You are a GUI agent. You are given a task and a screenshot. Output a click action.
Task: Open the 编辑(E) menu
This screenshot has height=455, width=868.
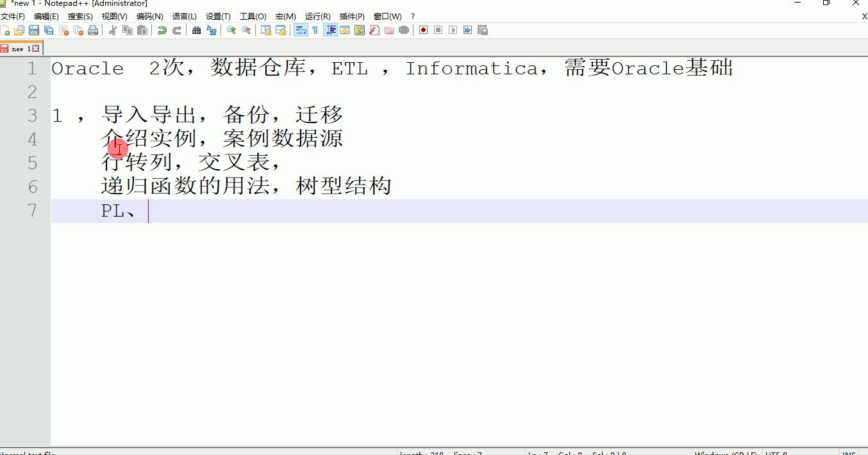point(46,16)
